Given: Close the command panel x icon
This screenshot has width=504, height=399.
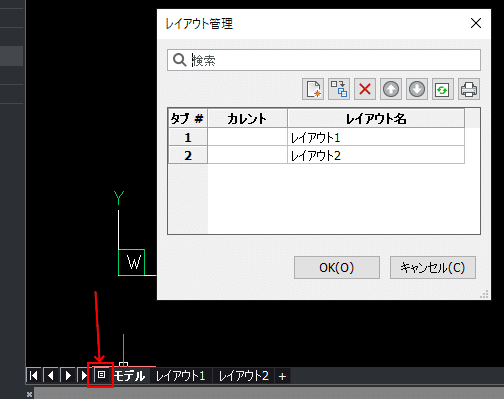Looking at the screenshot, I should 30,395.
